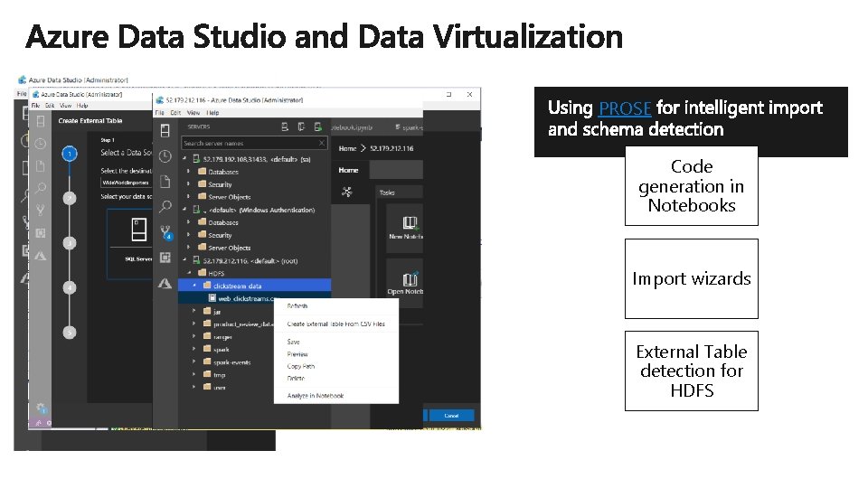Switch to the Home dashboard tab
The height and width of the screenshot is (488, 868).
[349, 170]
